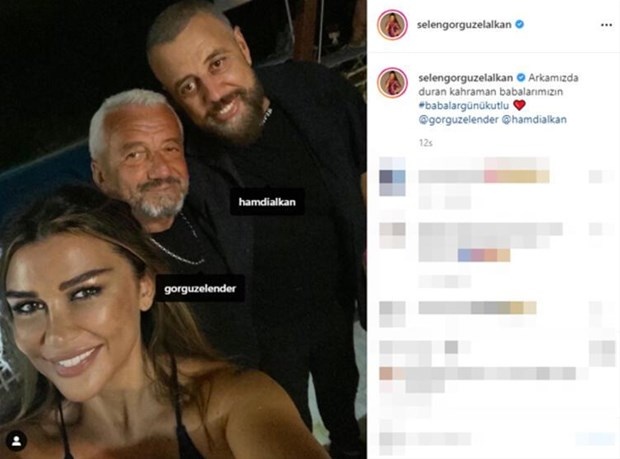Click the second blurred comment text
Image resolution: width=620 pixels, height=459 pixels.
click(490, 242)
